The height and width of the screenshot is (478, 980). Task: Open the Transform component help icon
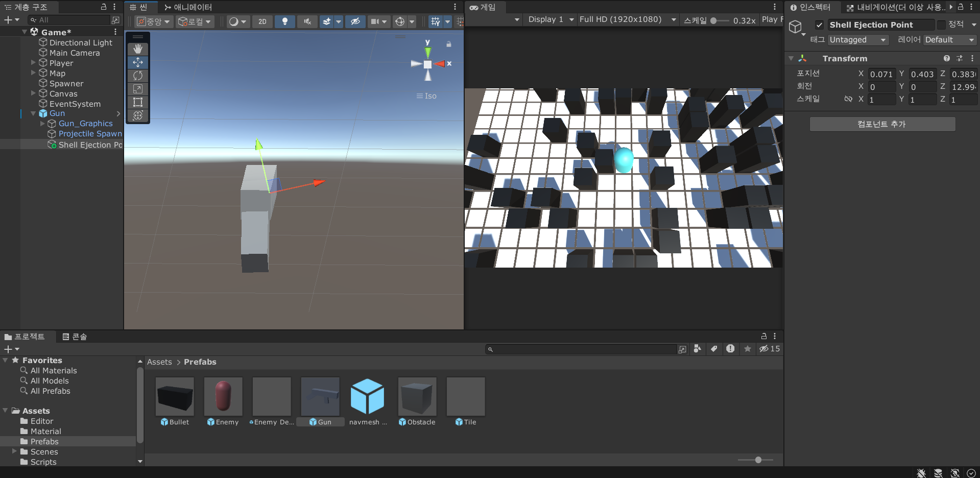click(x=947, y=58)
